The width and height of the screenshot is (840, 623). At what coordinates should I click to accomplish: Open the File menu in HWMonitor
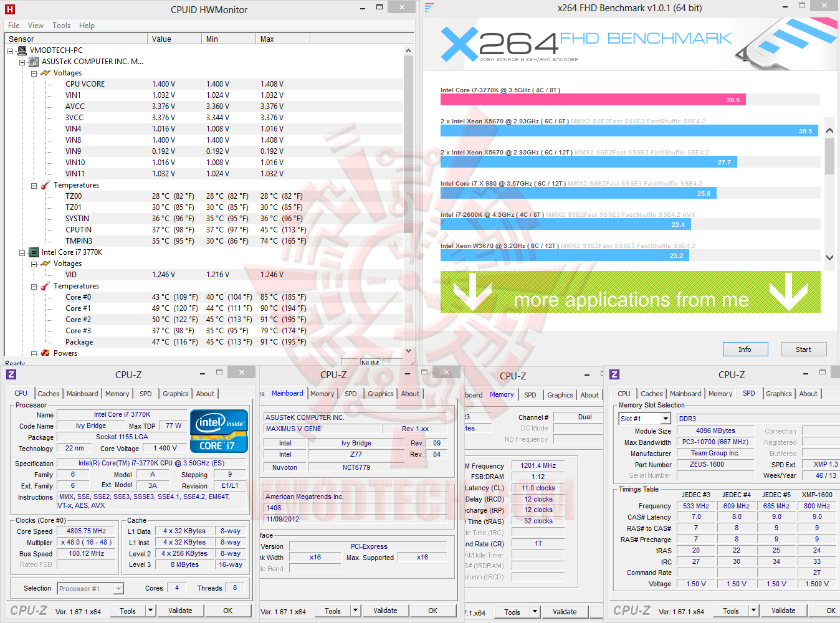point(14,26)
